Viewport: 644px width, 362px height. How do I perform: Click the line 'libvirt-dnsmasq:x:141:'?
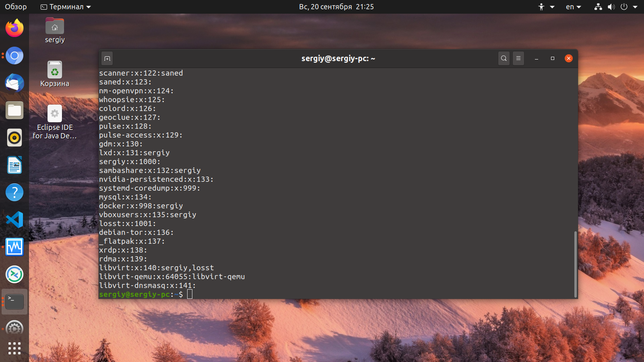[x=148, y=286]
